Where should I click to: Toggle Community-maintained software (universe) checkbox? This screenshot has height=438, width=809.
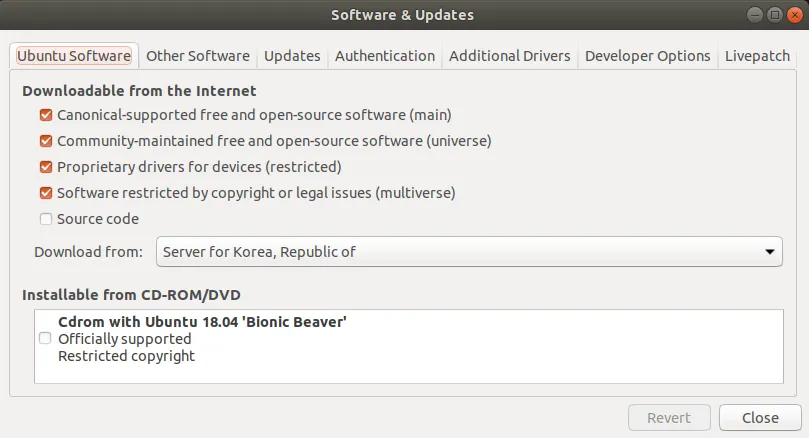point(46,141)
